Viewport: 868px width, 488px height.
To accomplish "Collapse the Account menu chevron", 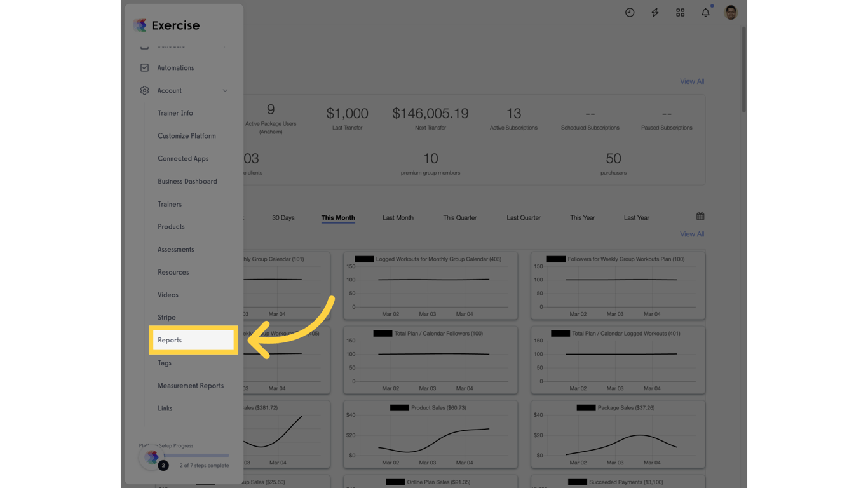I will tap(225, 91).
